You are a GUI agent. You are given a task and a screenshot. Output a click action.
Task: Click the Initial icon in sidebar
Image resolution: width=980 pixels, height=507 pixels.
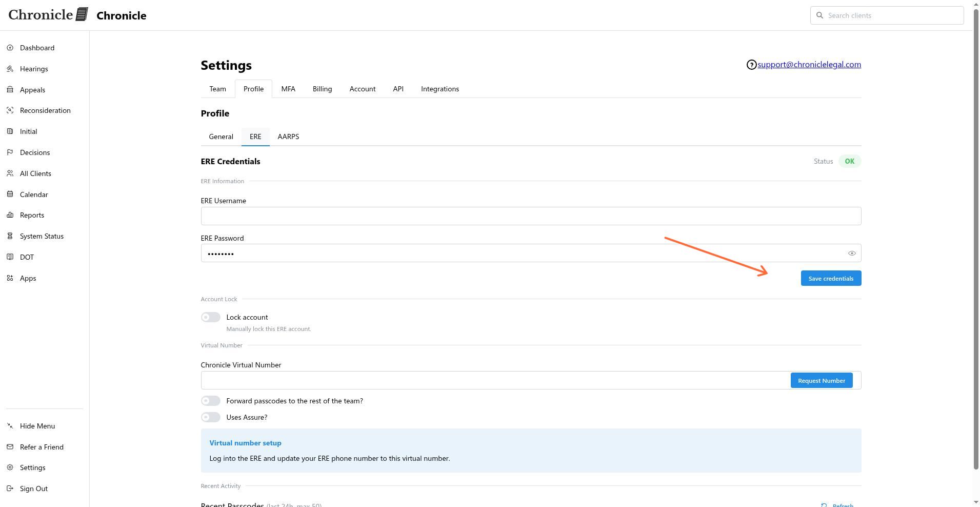point(10,131)
